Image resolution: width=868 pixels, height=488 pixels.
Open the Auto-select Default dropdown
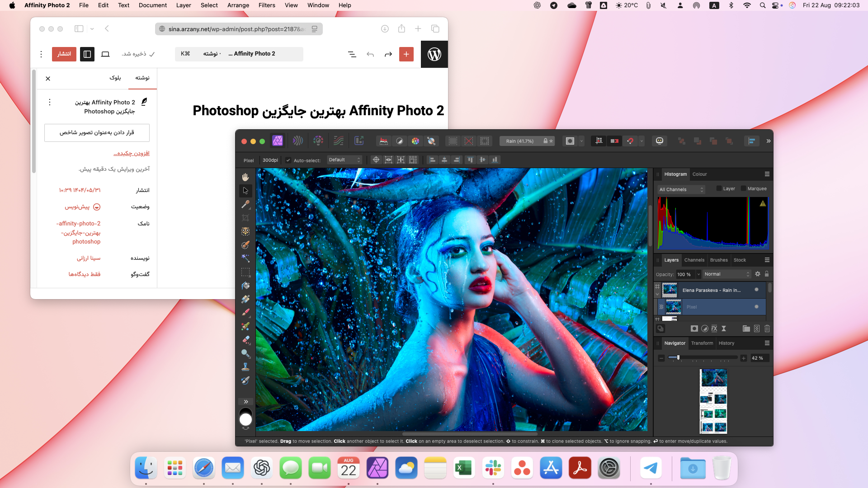click(344, 160)
